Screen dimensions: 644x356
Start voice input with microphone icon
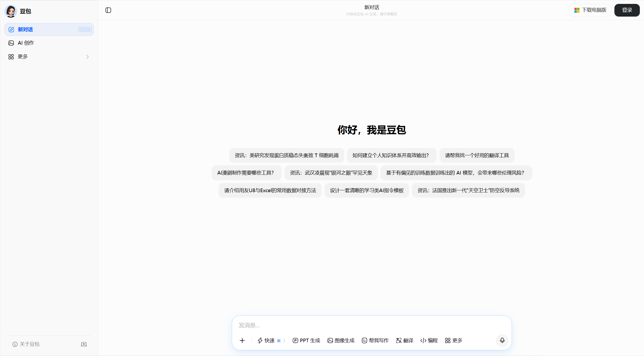click(x=502, y=340)
